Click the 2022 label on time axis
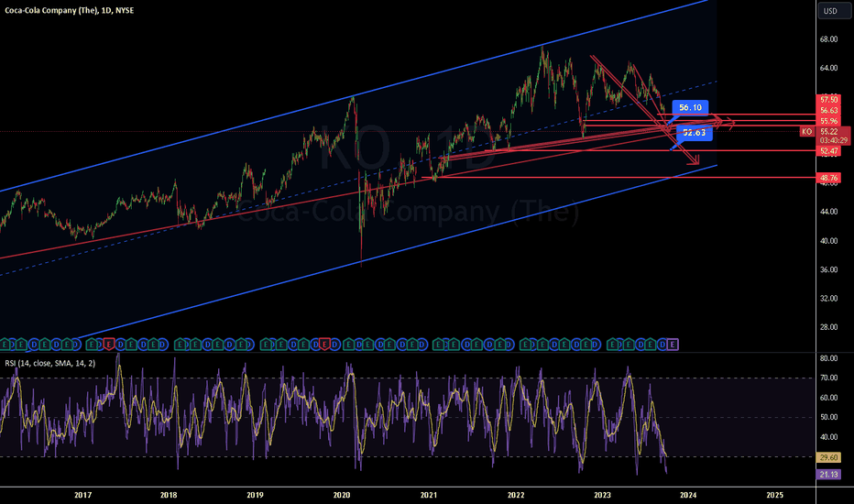The height and width of the screenshot is (504, 854). coord(516,495)
